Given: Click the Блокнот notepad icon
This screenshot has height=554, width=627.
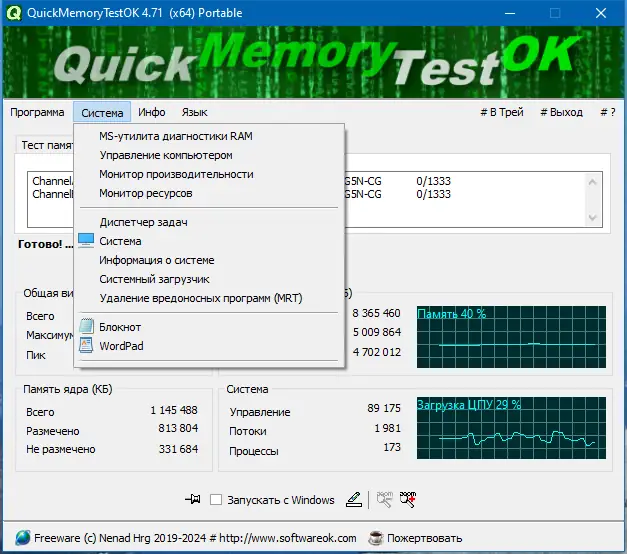Looking at the screenshot, I should (x=86, y=326).
